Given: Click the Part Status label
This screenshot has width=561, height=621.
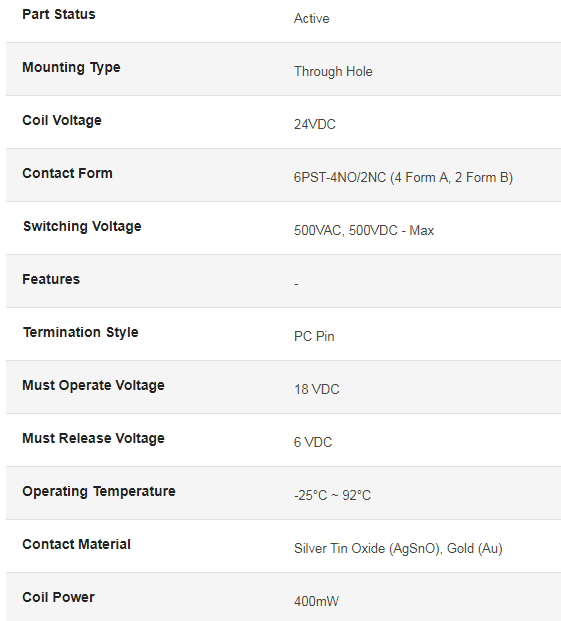Looking at the screenshot, I should (x=59, y=14).
